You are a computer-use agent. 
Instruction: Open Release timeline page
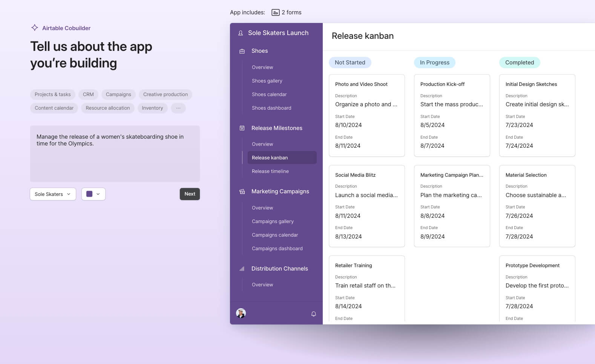pyautogui.click(x=270, y=171)
